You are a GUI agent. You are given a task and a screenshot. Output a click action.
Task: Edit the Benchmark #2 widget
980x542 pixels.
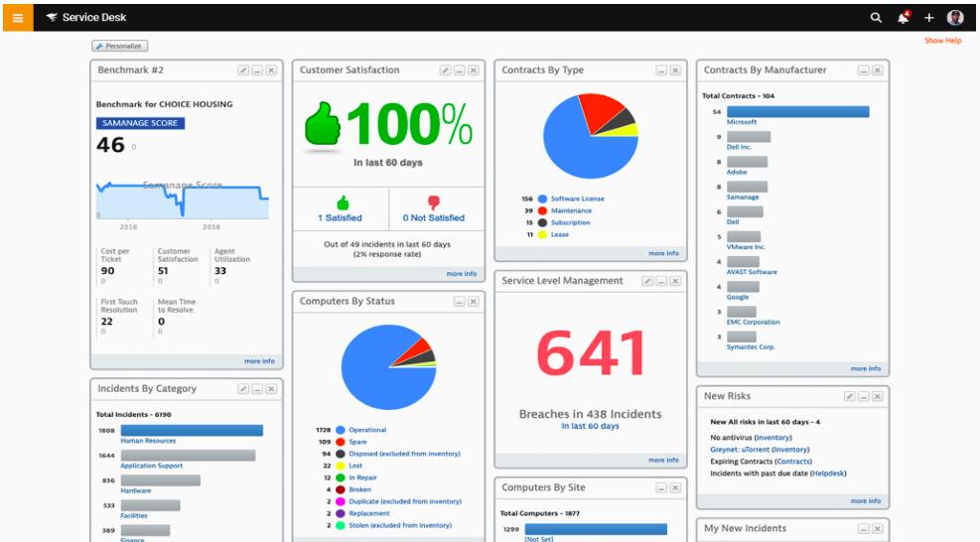coord(243,70)
